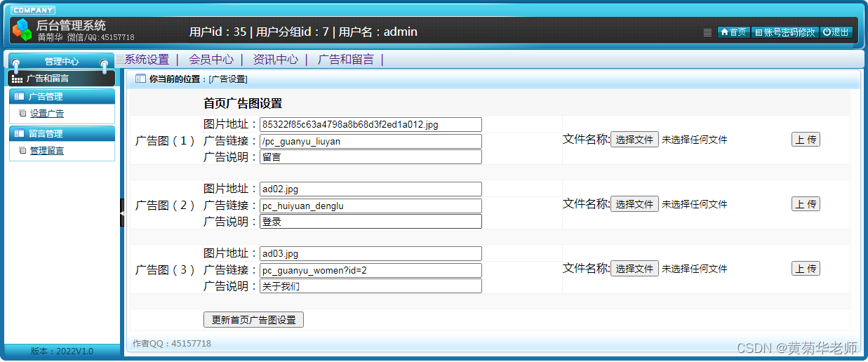
Task: Click the page icon beside 管理留言
Action: [22, 150]
